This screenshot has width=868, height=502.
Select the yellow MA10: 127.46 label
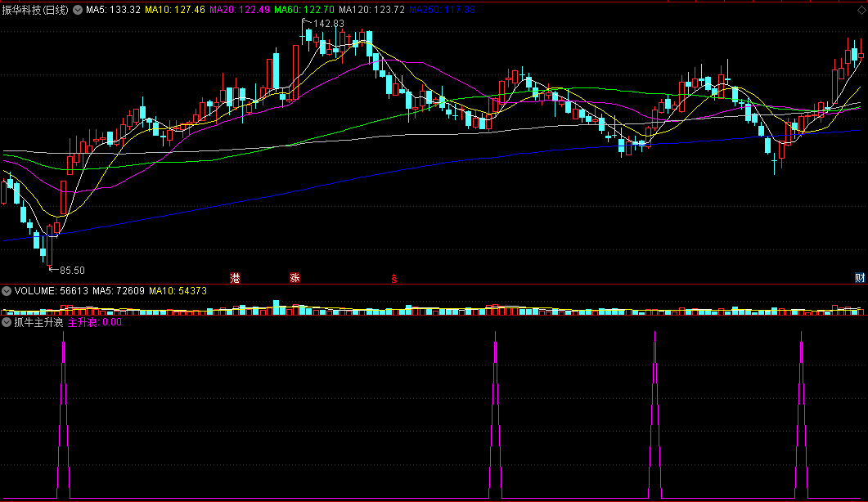[175, 10]
